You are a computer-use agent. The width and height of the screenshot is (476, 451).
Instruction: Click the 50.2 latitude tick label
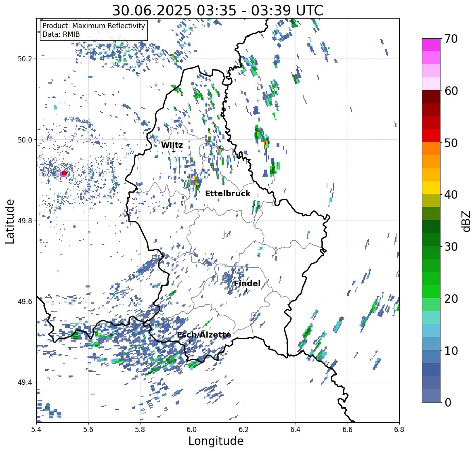tap(25, 59)
